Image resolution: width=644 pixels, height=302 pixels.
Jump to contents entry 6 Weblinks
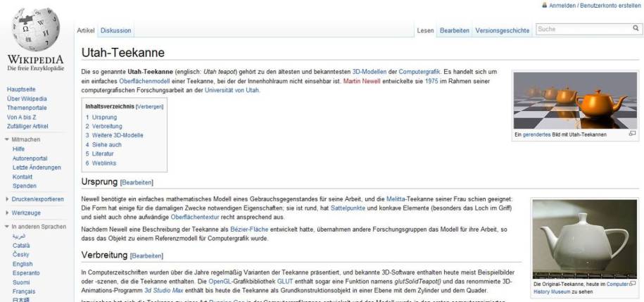[101, 163]
